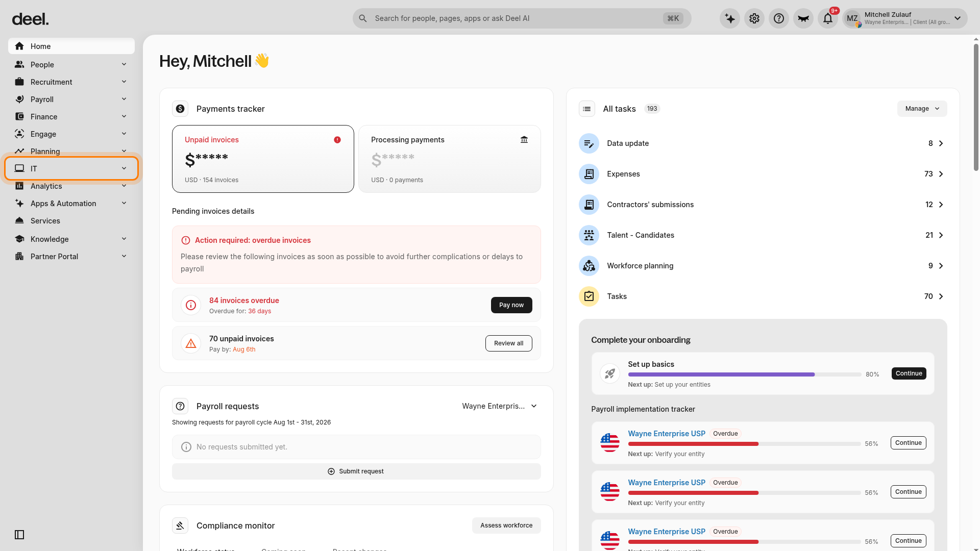Open Partner Portal in sidebar
The height and width of the screenshot is (551, 980).
pos(71,256)
